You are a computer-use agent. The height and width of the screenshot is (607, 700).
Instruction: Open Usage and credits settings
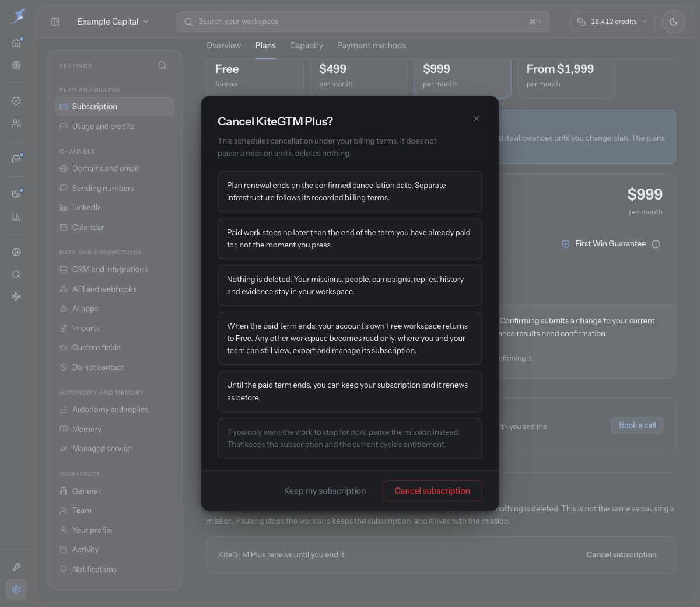(x=115, y=126)
